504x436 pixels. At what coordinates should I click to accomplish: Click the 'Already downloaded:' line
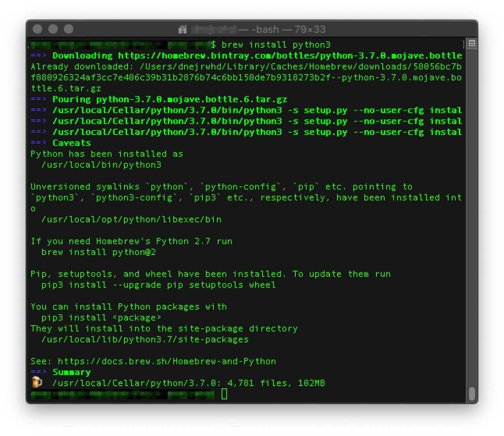click(246, 67)
